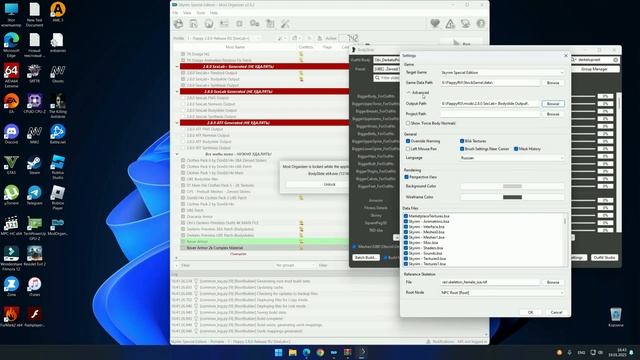
Task: Open File Explorer from the taskbar
Action: point(293,353)
